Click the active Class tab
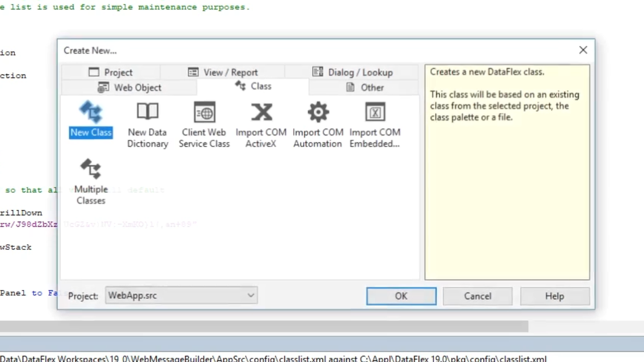This screenshot has height=362, width=644. [253, 86]
